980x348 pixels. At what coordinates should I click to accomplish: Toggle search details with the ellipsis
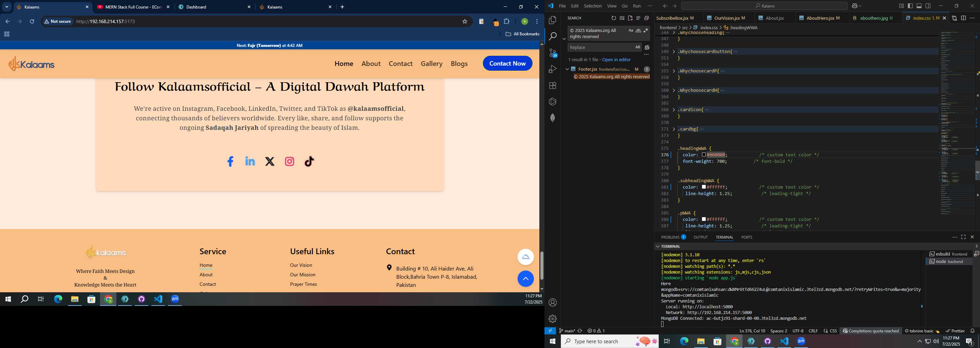click(646, 55)
